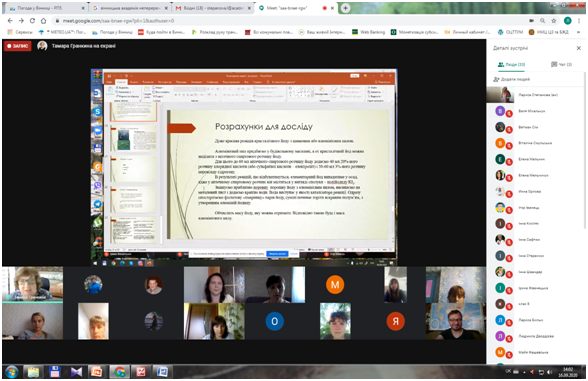Open a new browser tab with plus button
Screen dimensions: 588x381
pos(345,8)
